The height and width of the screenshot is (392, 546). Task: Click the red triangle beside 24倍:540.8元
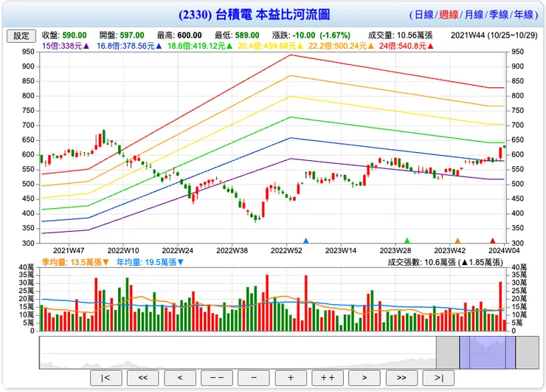click(430, 47)
